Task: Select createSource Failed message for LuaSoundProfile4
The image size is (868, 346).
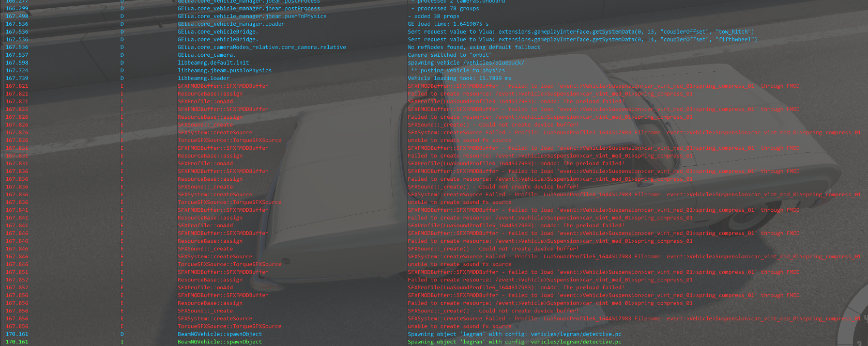Action: point(634,194)
